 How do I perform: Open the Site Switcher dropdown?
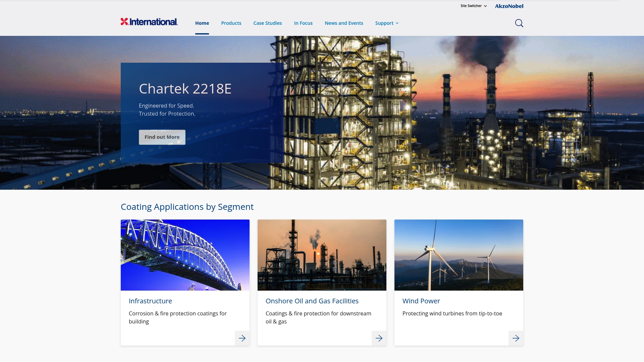[x=471, y=6]
